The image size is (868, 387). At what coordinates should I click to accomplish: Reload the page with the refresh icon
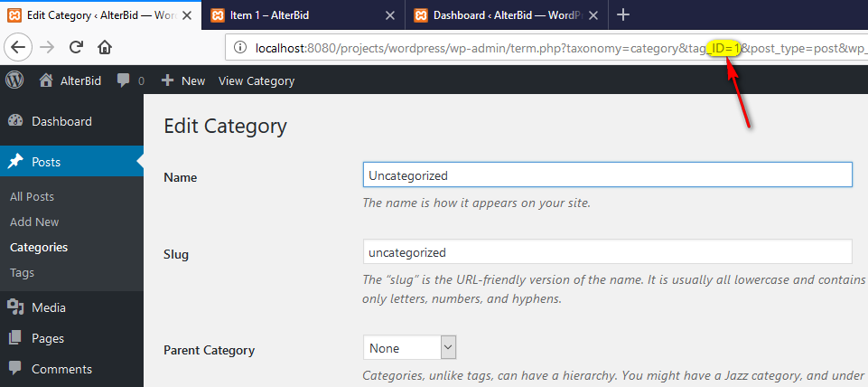[x=76, y=47]
